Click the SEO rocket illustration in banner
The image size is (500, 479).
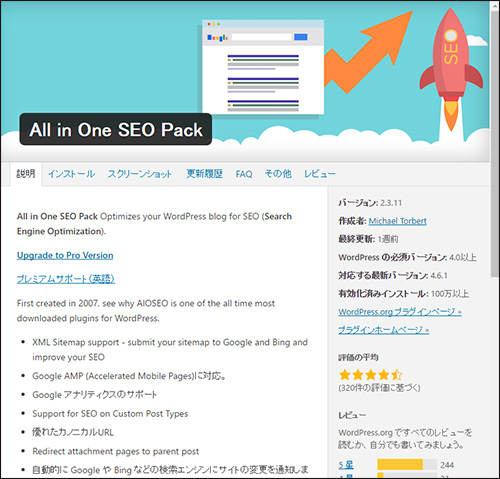pos(451,70)
